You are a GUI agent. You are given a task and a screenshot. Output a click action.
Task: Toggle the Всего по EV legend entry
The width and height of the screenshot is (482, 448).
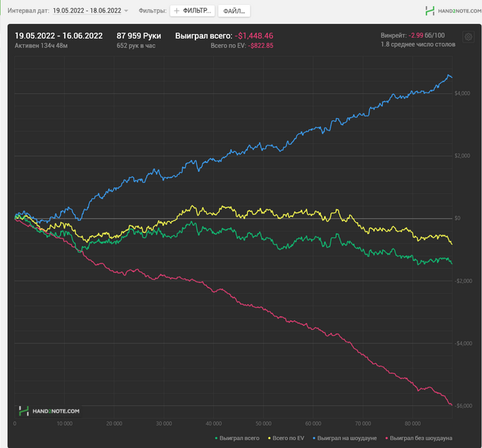[286, 438]
